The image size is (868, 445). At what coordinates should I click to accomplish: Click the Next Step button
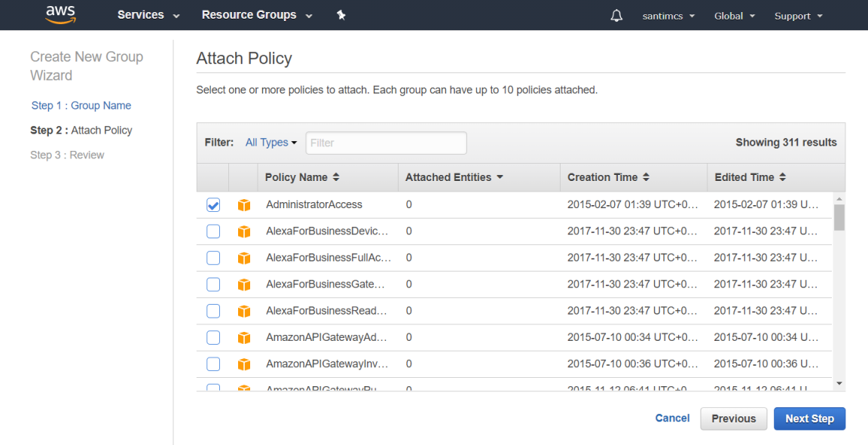809,419
